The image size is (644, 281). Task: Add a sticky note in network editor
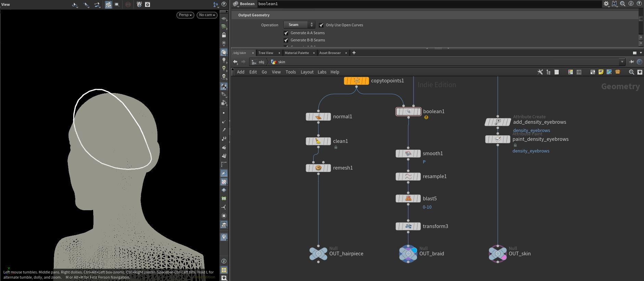(x=601, y=72)
